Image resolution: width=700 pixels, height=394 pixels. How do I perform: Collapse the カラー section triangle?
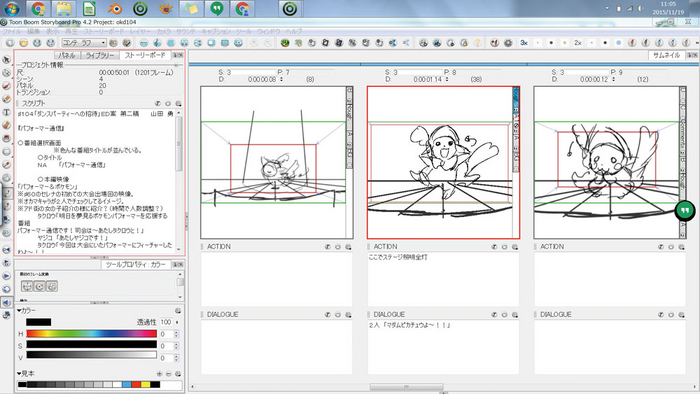coord(19,311)
